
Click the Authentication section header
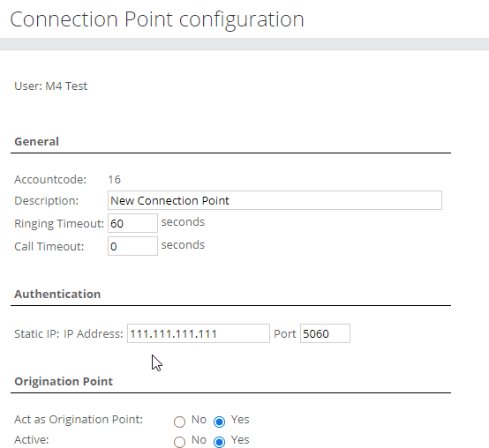tap(57, 294)
